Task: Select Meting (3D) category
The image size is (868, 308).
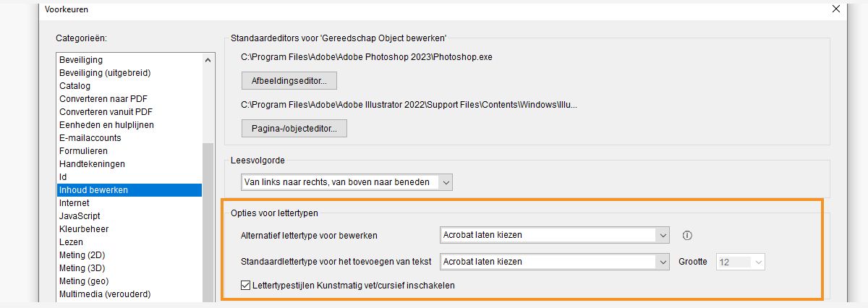Action: (82, 268)
